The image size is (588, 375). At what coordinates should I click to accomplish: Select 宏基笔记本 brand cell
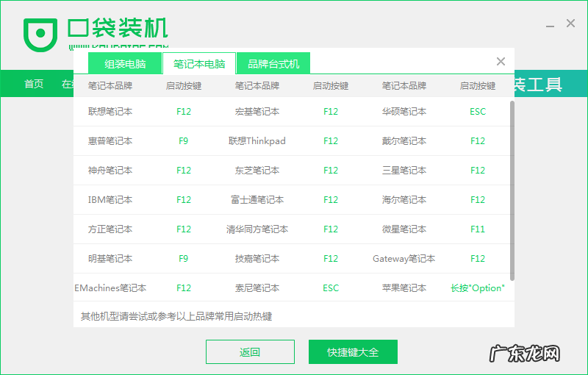(257, 111)
